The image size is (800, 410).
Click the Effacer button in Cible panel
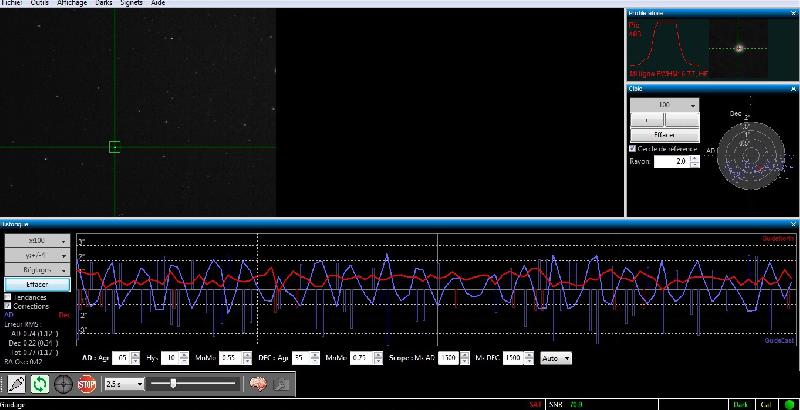tap(665, 135)
